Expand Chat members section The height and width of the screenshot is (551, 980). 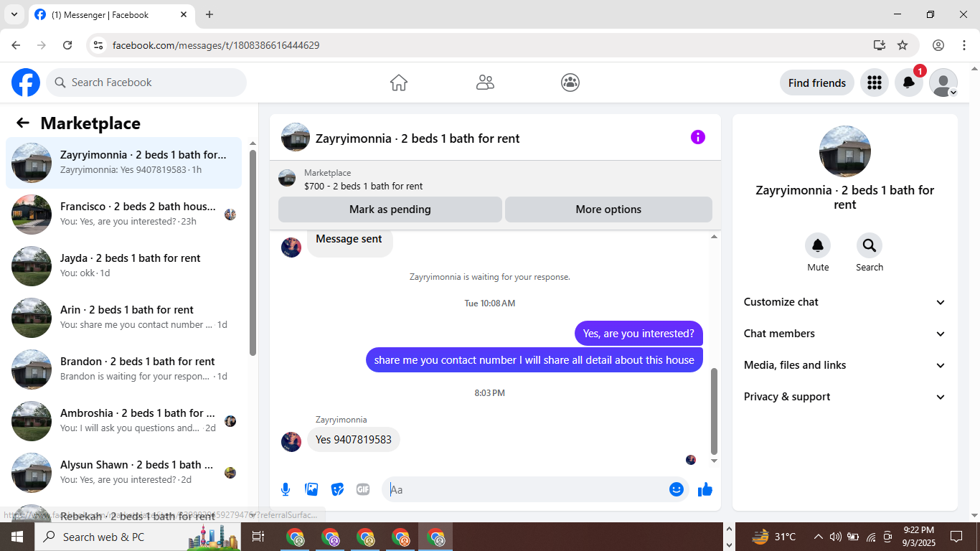coord(845,334)
